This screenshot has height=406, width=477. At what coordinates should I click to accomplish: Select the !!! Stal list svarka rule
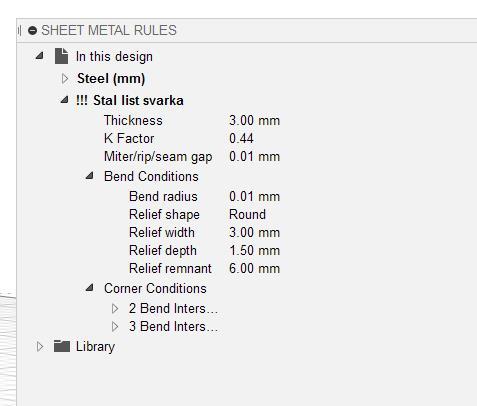tap(130, 100)
